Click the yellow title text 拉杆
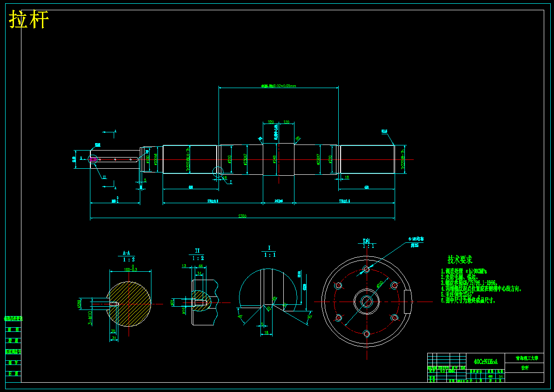This screenshot has width=554, height=392. point(28,19)
